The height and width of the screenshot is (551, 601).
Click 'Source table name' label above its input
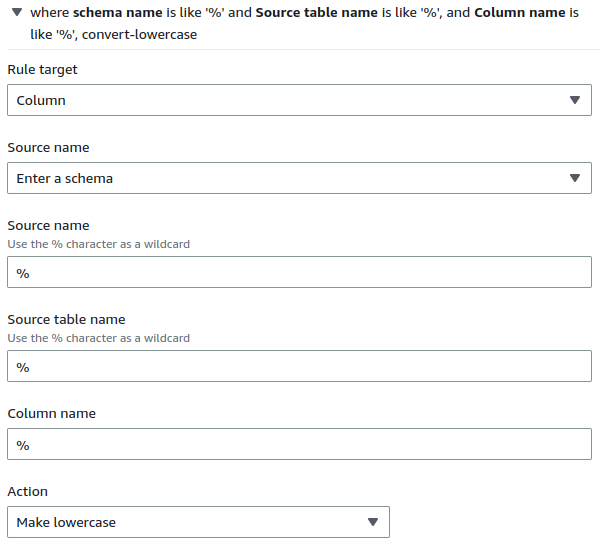pos(66,320)
